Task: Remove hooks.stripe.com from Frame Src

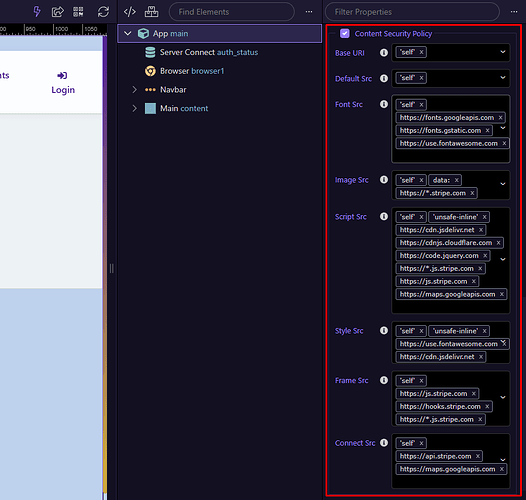Action: pyautogui.click(x=487, y=406)
